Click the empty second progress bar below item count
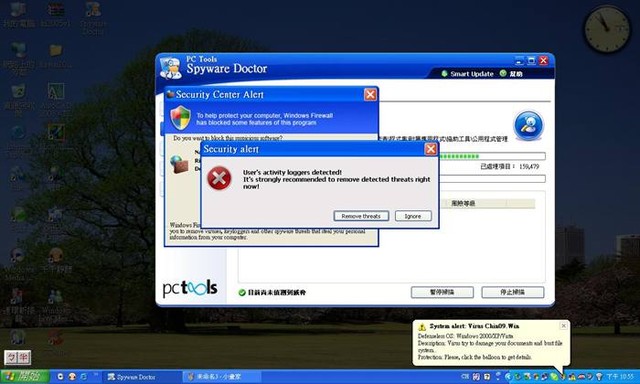640x384 pixels. (492, 179)
